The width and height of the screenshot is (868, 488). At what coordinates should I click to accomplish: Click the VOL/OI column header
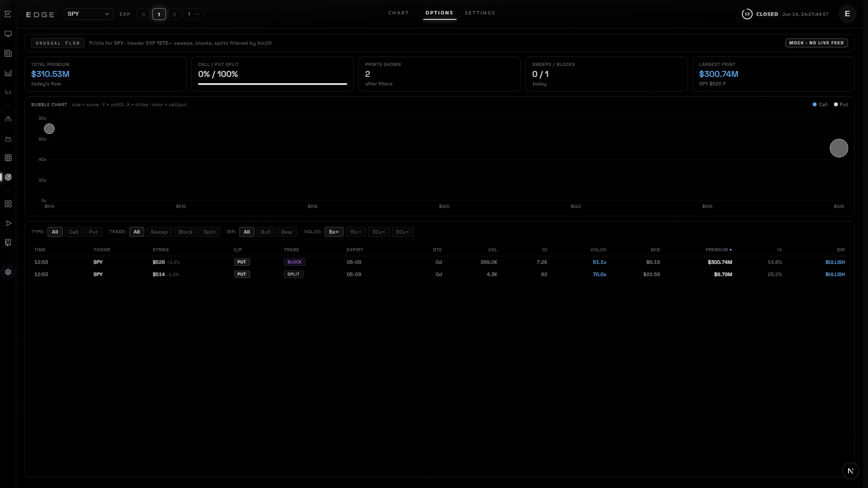(598, 250)
